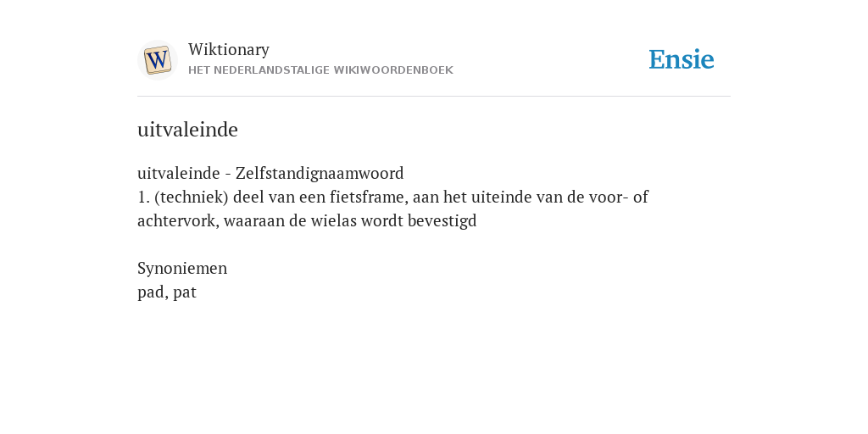Click the large 'uitvaleinde' heading
Image resolution: width=868 pixels, height=434 pixels.
(187, 130)
